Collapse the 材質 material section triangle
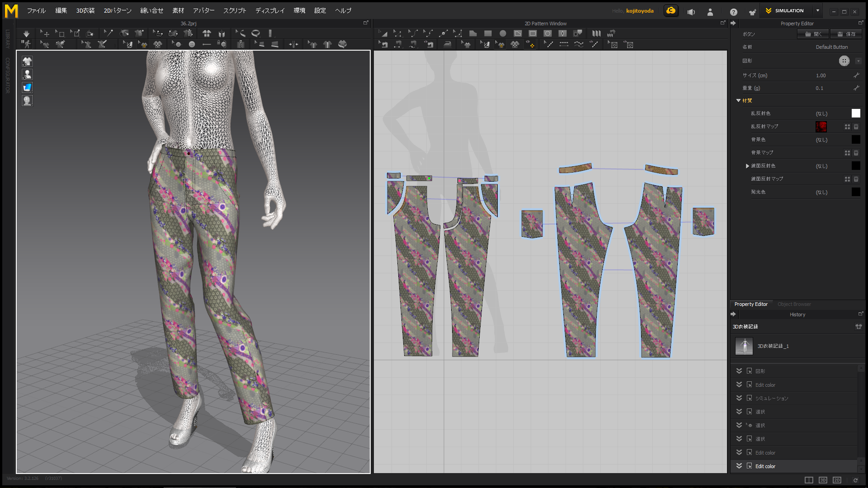The image size is (868, 488). 738,101
